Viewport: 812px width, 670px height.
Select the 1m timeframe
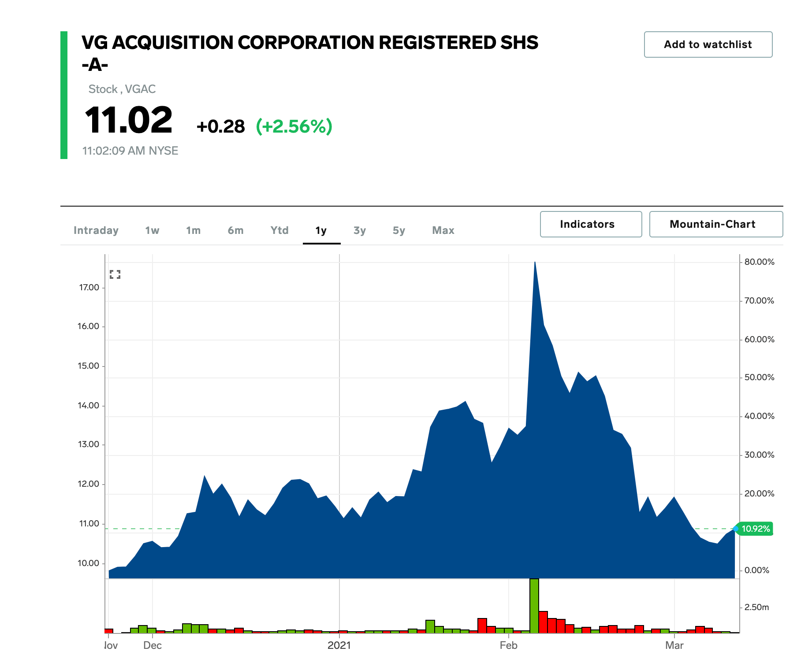pyautogui.click(x=193, y=230)
